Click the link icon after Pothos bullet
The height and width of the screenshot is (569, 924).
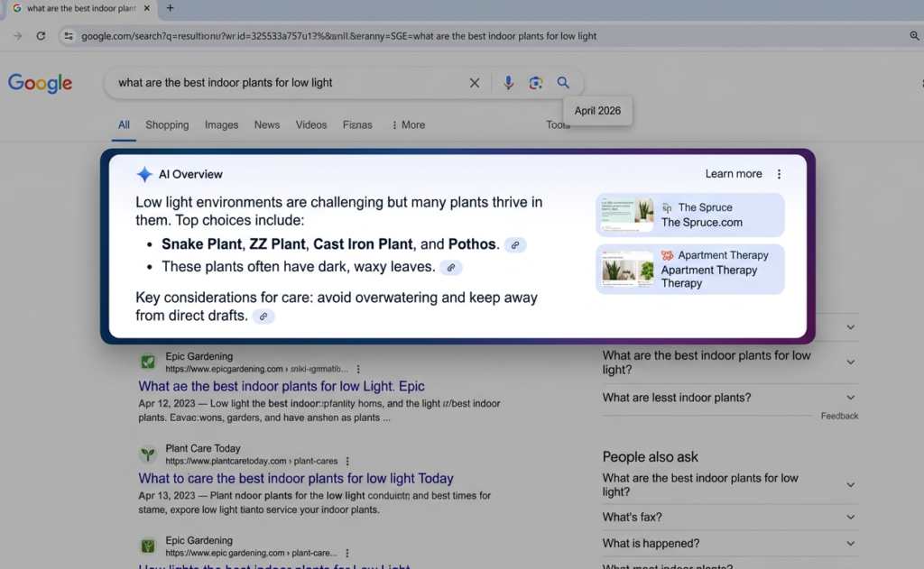tap(514, 245)
